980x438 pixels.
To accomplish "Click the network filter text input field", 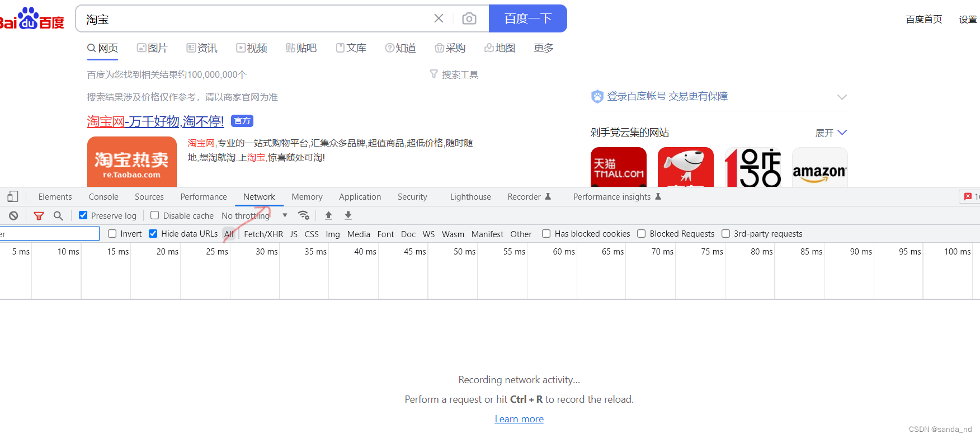I will [x=49, y=233].
